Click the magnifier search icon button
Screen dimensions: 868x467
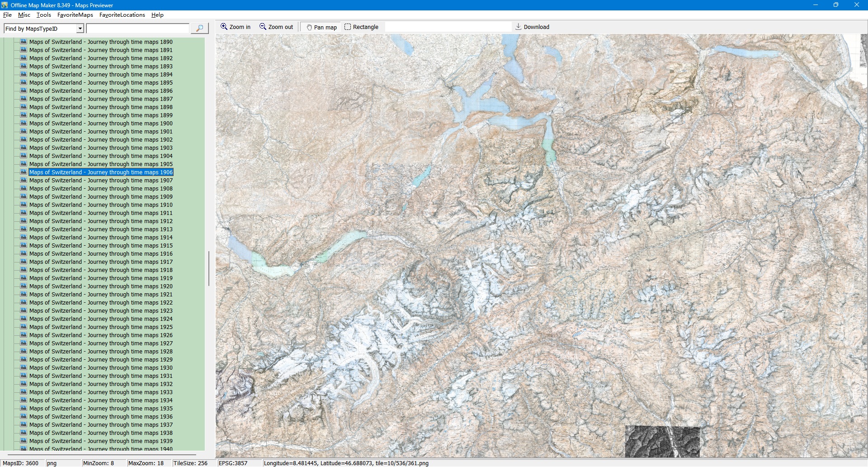coord(199,29)
